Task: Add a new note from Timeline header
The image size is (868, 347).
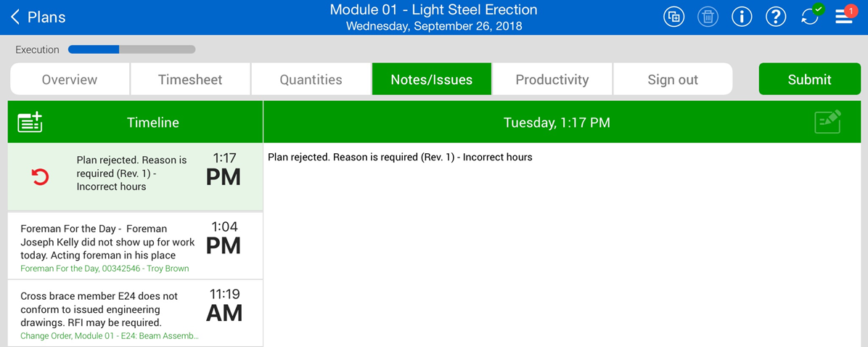Action: 30,123
